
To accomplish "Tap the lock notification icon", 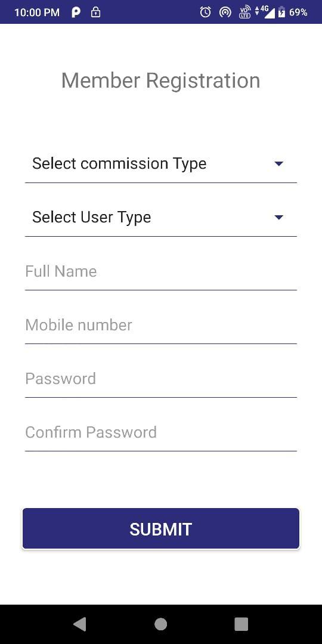I will [95, 13].
